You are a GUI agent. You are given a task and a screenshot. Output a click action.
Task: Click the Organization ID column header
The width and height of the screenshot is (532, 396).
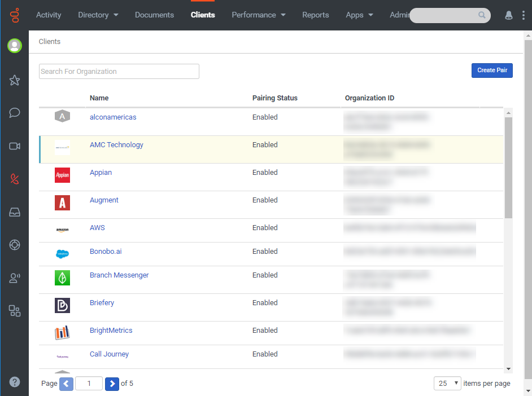click(x=369, y=98)
